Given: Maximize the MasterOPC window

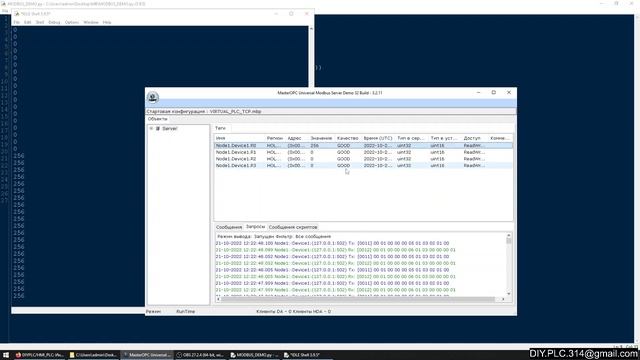Looking at the screenshot, I should 493,93.
